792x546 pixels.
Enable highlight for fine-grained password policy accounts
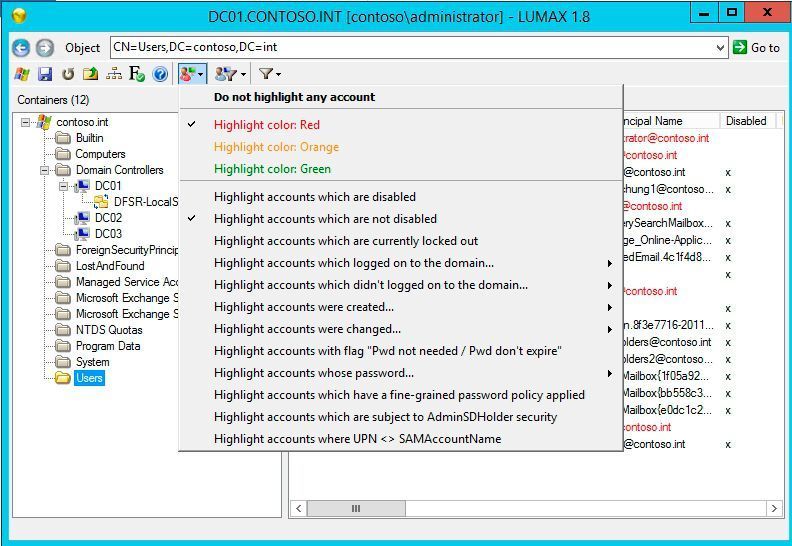(x=401, y=395)
